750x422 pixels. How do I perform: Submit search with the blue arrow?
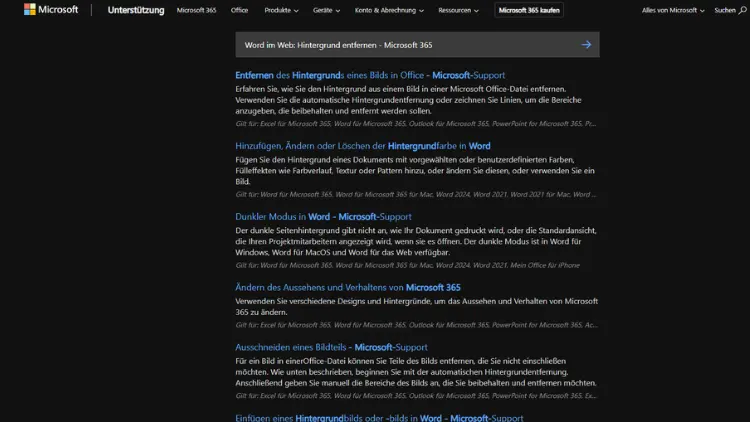point(586,44)
